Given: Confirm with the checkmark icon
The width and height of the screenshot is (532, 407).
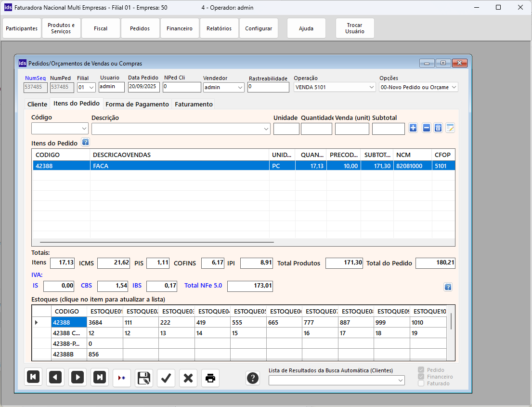Looking at the screenshot, I should coord(166,378).
